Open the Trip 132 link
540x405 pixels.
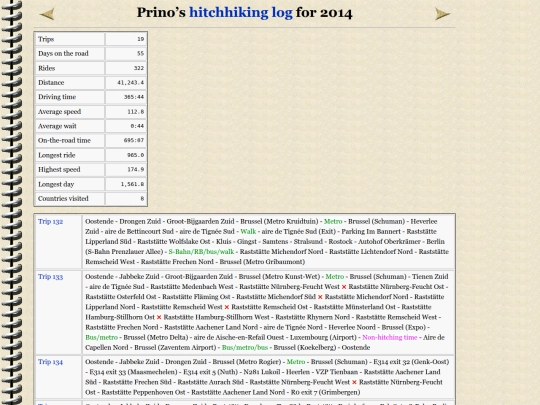click(50, 221)
